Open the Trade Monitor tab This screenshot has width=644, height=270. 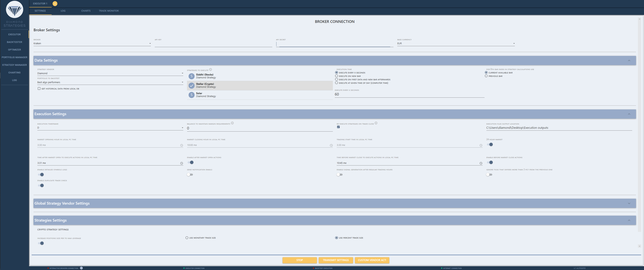point(109,11)
